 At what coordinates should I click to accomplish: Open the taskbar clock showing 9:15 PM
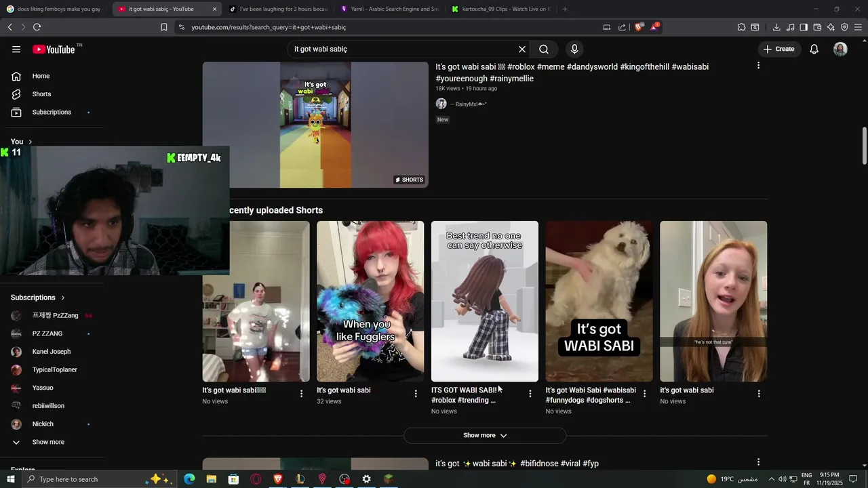(x=829, y=479)
